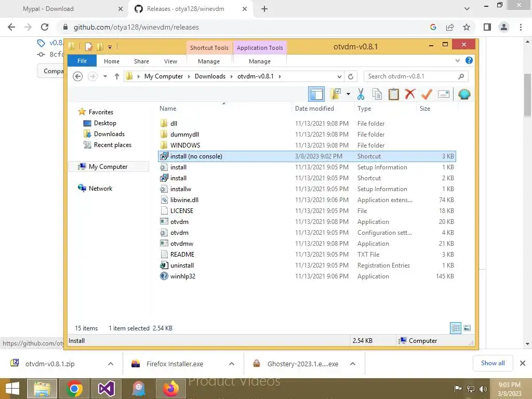Screen dimensions: 532x399
Task: Bookmark this page with the star icon
Action: [x=467, y=27]
